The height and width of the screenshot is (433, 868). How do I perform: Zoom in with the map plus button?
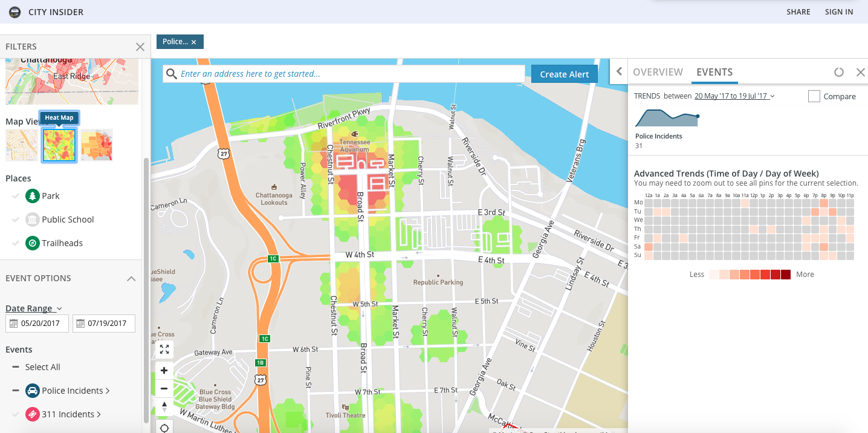coord(164,370)
